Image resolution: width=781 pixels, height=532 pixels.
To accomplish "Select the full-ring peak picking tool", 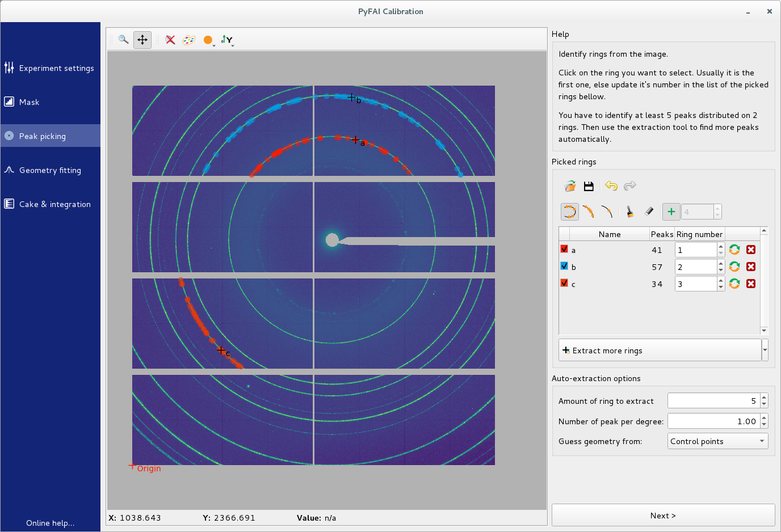I will 569,211.
